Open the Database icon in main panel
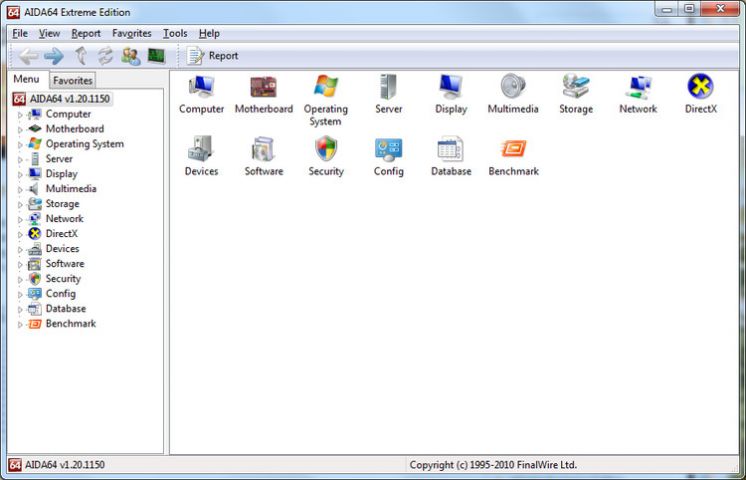 pyautogui.click(x=450, y=150)
